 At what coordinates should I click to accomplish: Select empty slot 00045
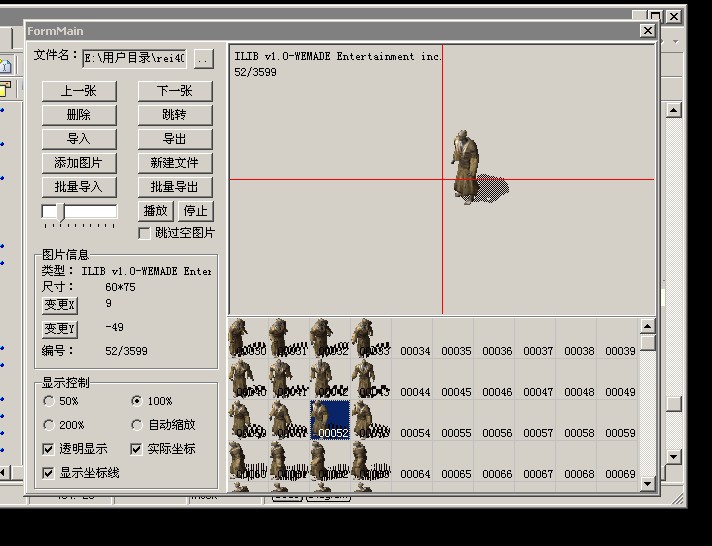coord(453,379)
